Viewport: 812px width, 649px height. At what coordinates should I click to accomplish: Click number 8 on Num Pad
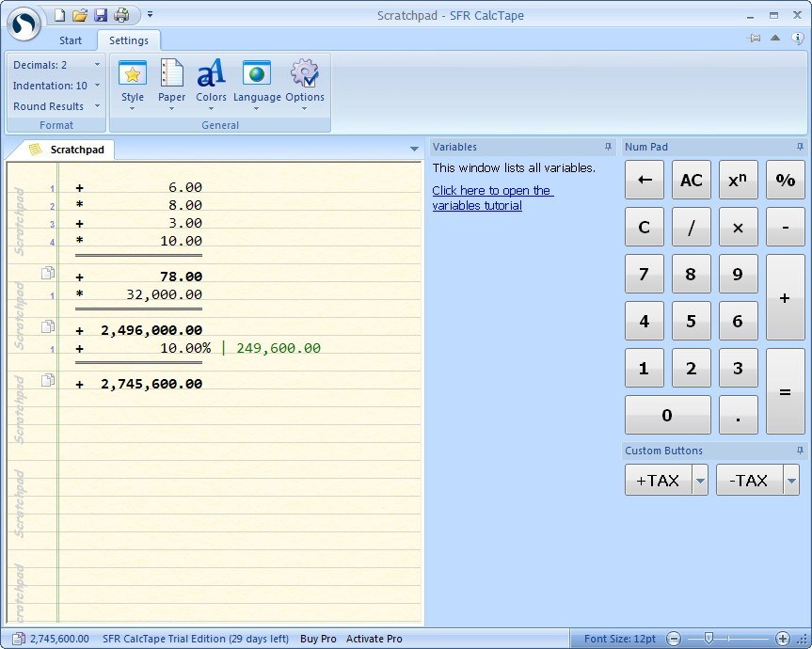point(692,274)
